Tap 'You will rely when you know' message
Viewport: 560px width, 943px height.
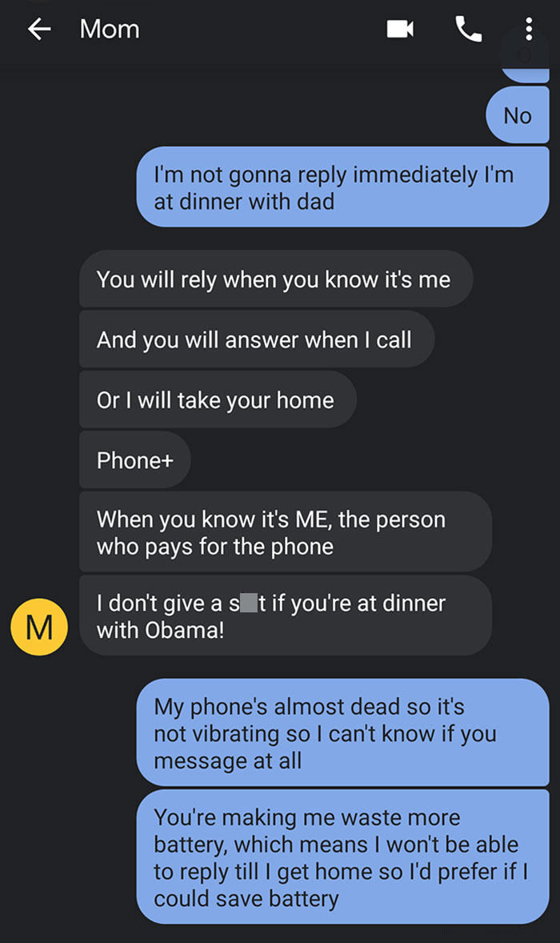pos(276,279)
